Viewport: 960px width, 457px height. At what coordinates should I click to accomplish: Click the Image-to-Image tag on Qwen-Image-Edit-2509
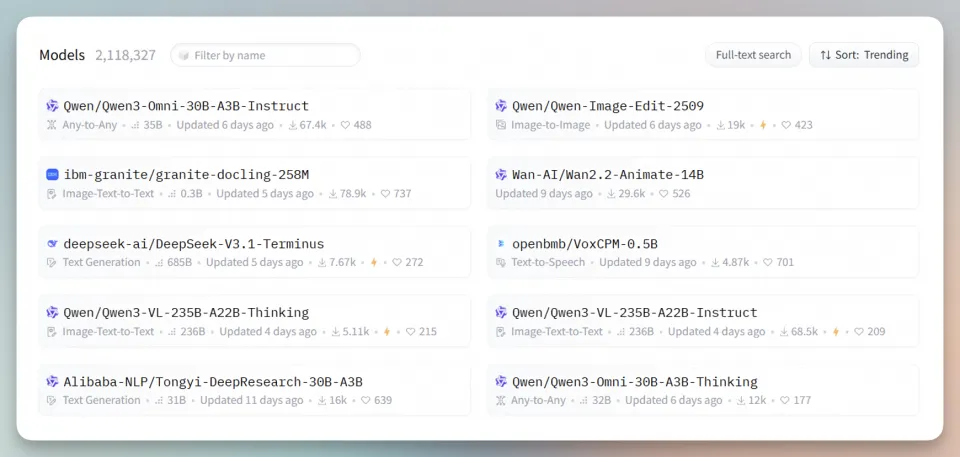pyautogui.click(x=550, y=125)
